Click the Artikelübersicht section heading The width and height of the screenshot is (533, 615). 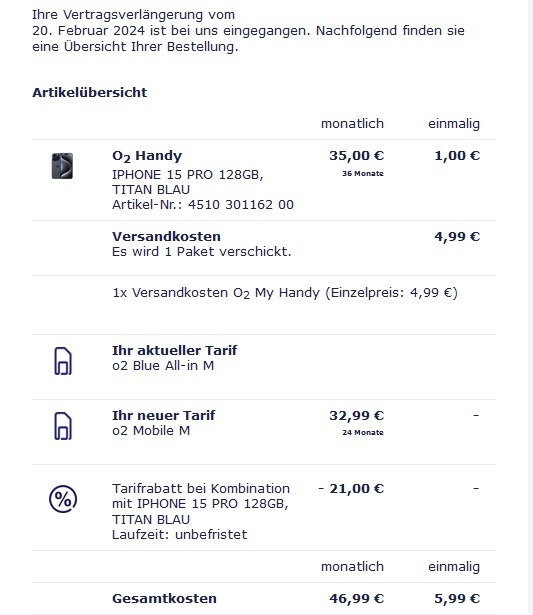(x=89, y=93)
